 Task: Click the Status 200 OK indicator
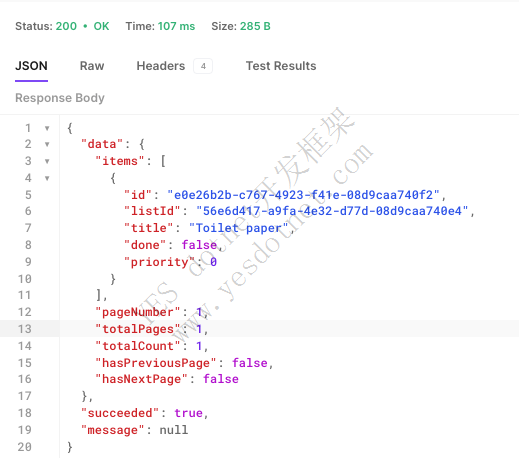point(62,26)
